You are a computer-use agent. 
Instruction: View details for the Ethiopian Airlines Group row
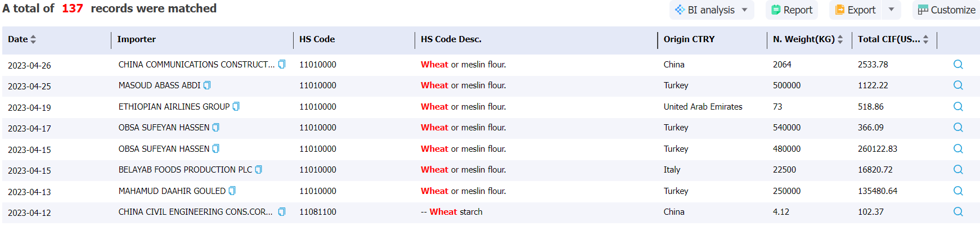(958, 107)
